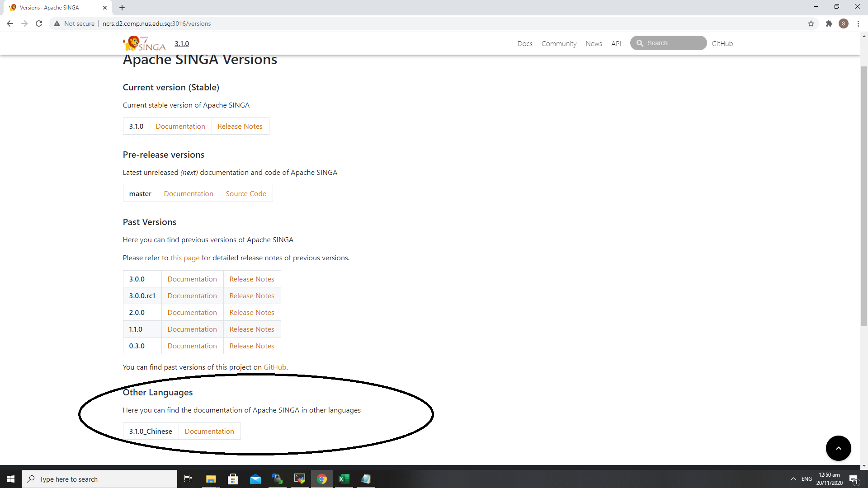Open a new browser tab
Screen dimensions: 868x488
(122, 8)
